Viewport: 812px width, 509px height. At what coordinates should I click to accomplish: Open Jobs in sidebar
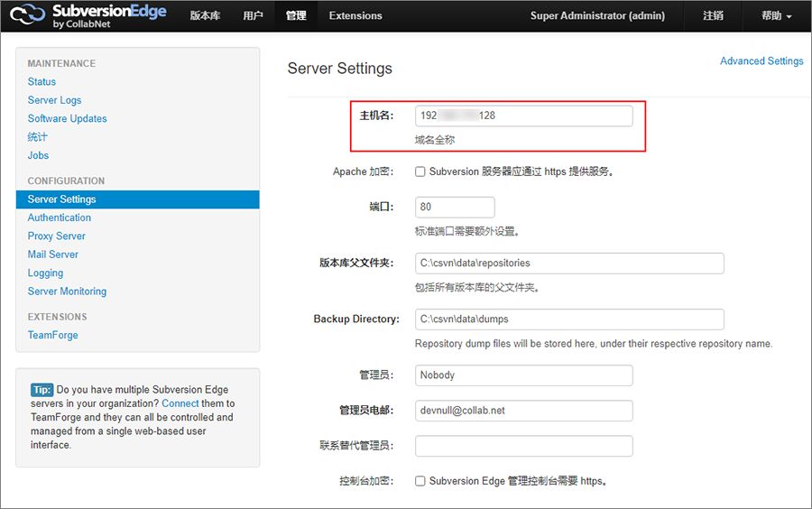(38, 155)
